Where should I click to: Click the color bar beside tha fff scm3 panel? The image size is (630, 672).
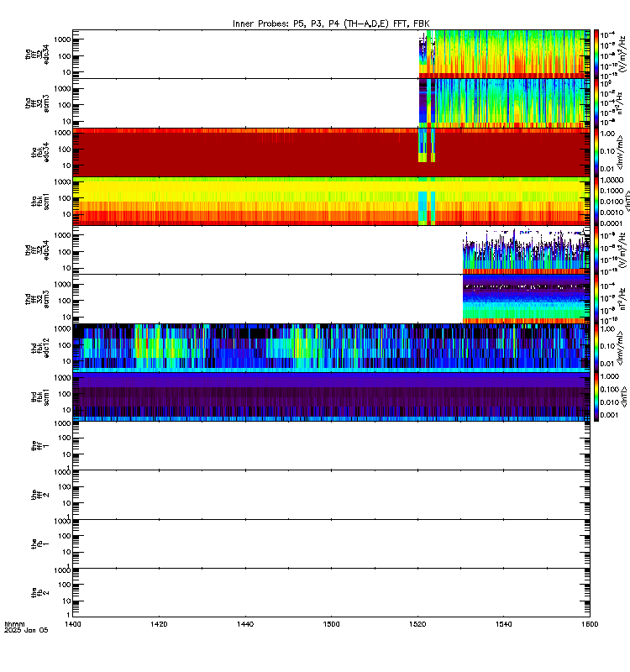click(x=596, y=103)
